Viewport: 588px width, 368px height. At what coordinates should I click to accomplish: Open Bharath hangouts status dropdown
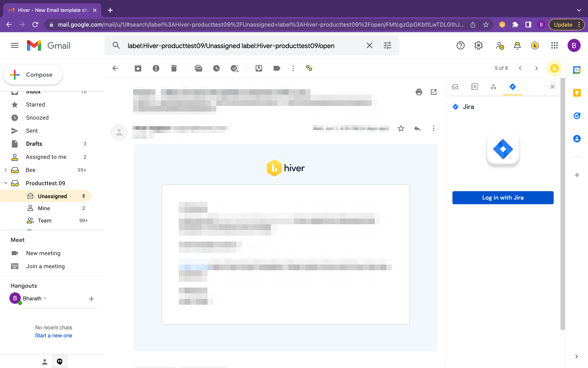(45, 299)
